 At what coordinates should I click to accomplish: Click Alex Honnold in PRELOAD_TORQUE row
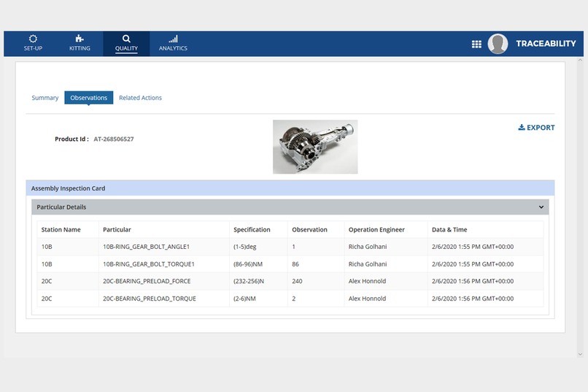pyautogui.click(x=367, y=299)
